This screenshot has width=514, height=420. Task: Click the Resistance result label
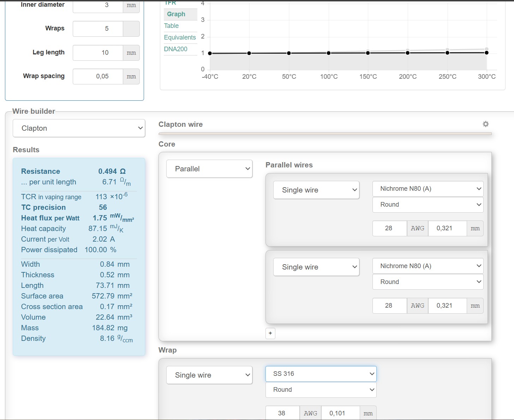click(x=41, y=171)
